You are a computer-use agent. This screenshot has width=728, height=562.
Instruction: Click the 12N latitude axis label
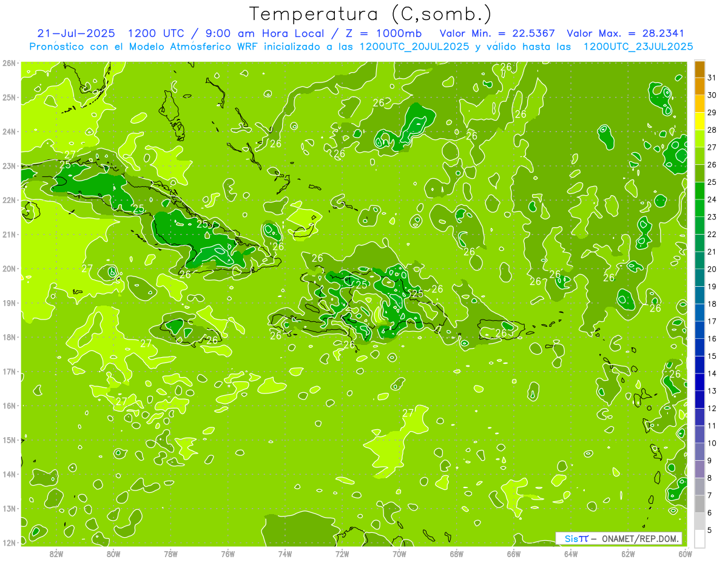click(10, 543)
